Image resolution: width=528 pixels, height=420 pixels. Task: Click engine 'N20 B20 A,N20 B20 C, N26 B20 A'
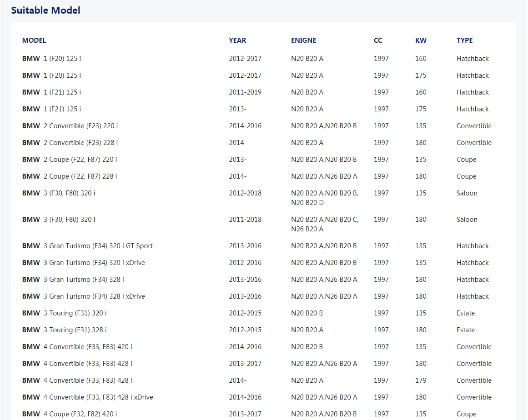pyautogui.click(x=325, y=224)
